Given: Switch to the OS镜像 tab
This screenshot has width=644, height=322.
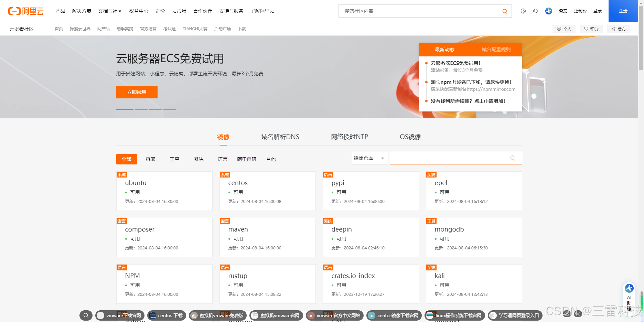Looking at the screenshot, I should (410, 137).
